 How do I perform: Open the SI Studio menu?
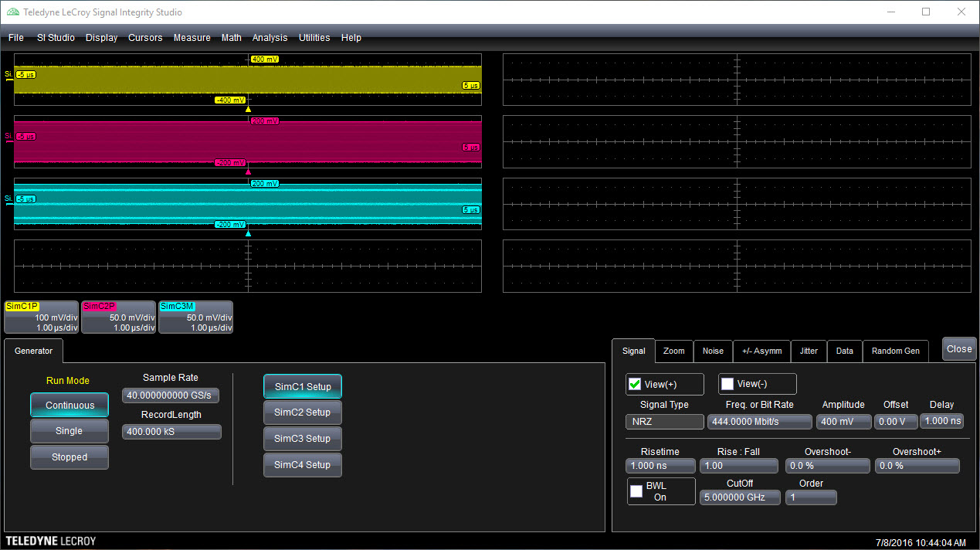[56, 38]
